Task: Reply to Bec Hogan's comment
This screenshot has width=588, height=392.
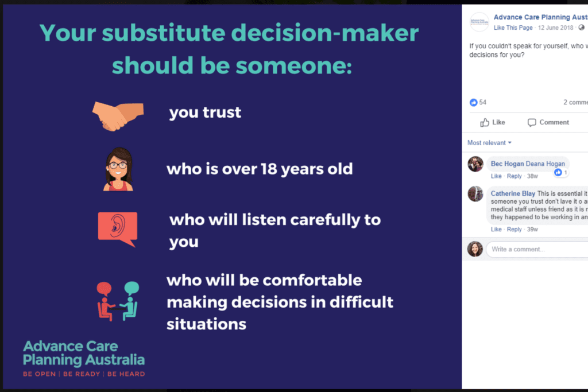Action: 514,176
